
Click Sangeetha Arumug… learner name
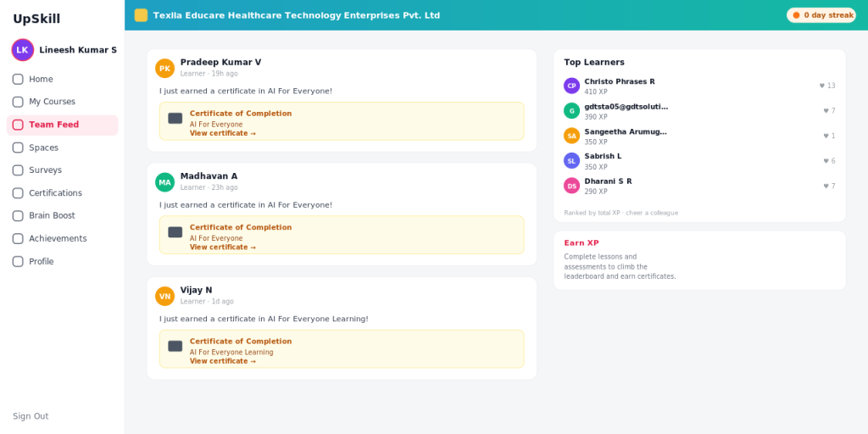tap(626, 131)
